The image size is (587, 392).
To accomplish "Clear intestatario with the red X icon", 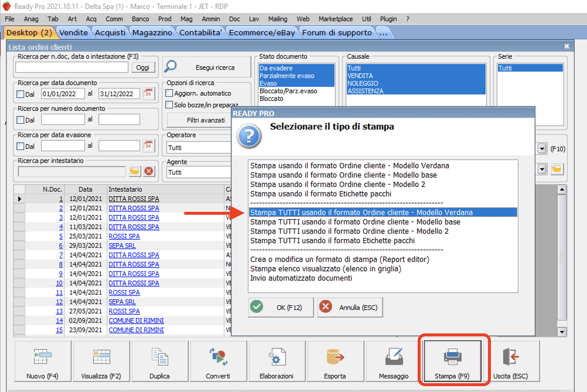I will click(149, 171).
